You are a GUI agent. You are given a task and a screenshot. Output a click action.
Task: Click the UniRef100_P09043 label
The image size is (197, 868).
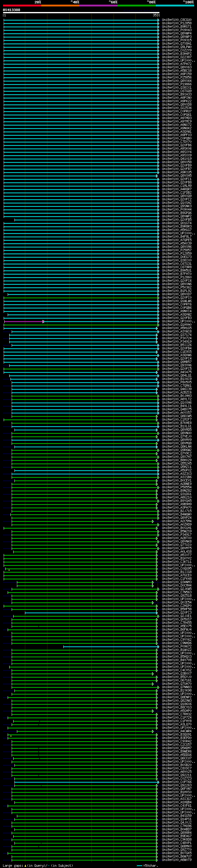point(176,30)
